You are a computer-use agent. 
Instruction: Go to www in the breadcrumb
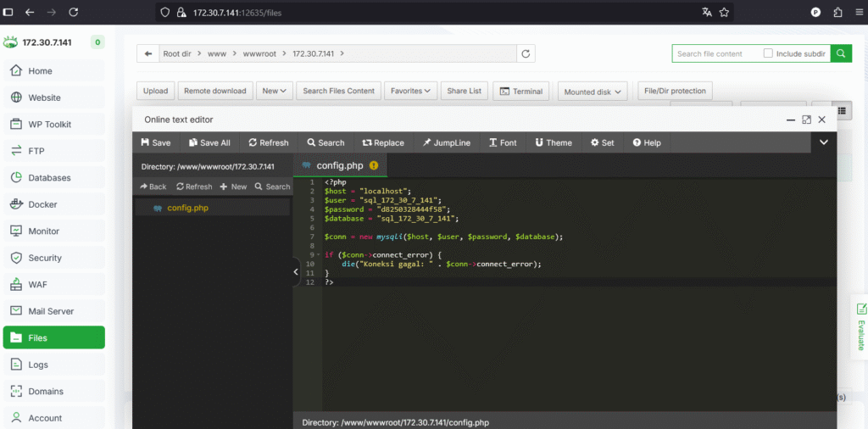[217, 53]
